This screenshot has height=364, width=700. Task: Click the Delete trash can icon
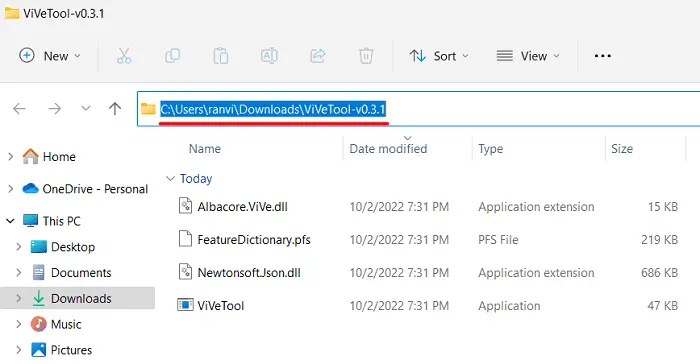pos(366,56)
